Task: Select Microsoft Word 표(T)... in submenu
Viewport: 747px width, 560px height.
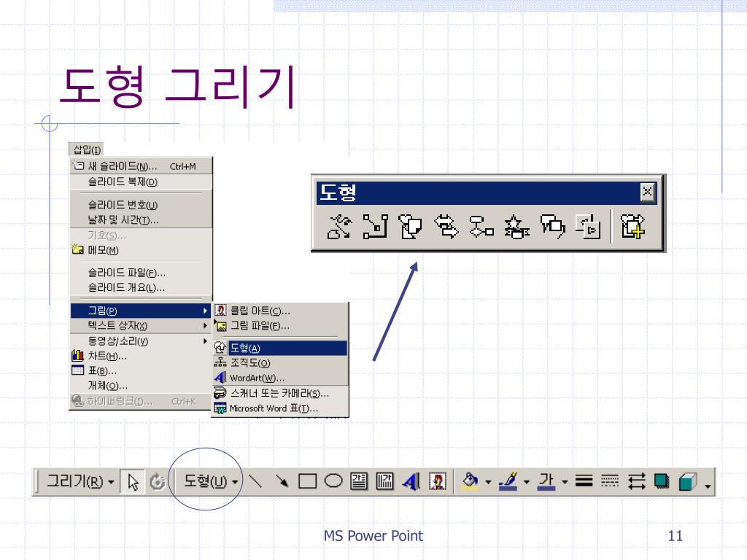Action: click(280, 408)
